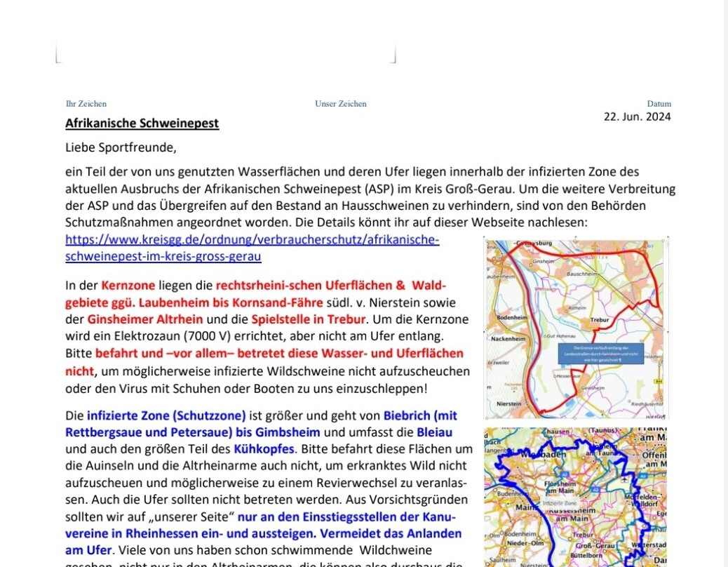Click the red text 'Spielstelle in Trebur'

(x=309, y=319)
